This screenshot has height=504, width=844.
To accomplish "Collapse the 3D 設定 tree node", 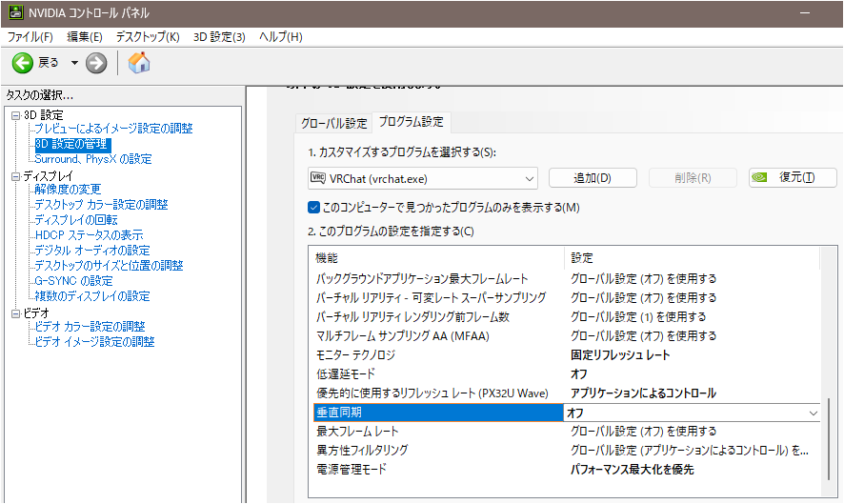I will (15, 115).
